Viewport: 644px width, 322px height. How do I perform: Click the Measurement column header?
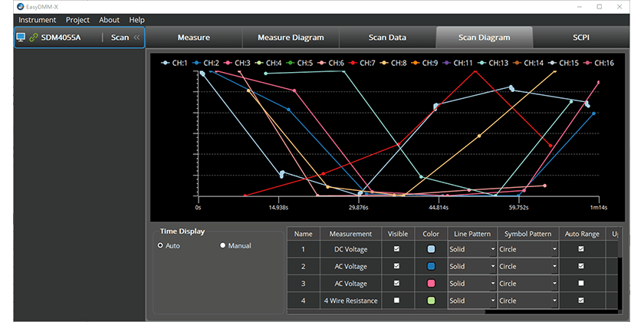click(x=350, y=233)
